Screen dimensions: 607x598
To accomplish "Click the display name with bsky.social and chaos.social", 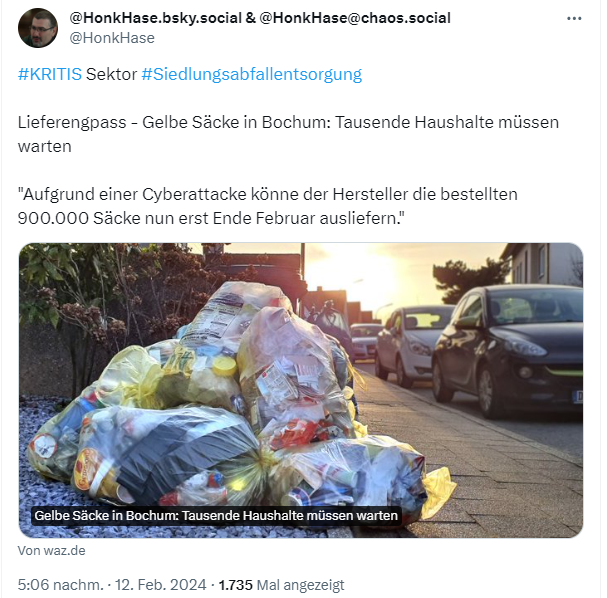I will [x=260, y=18].
